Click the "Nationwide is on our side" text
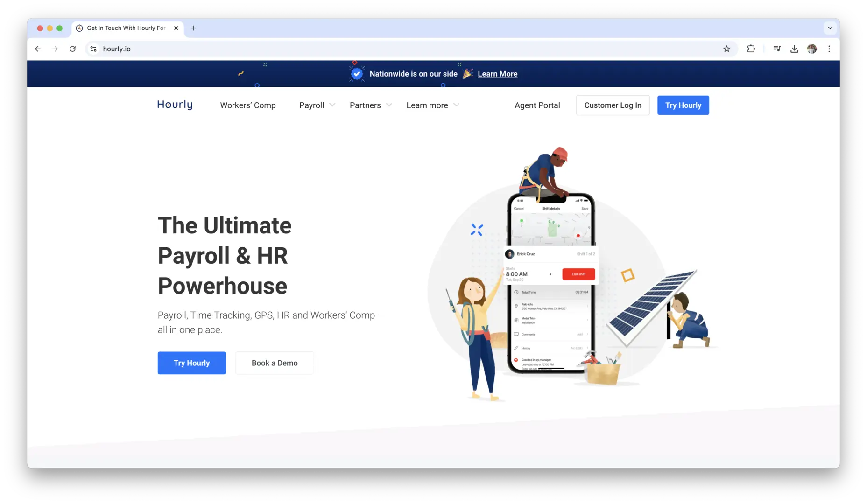This screenshot has height=504, width=867. point(413,74)
